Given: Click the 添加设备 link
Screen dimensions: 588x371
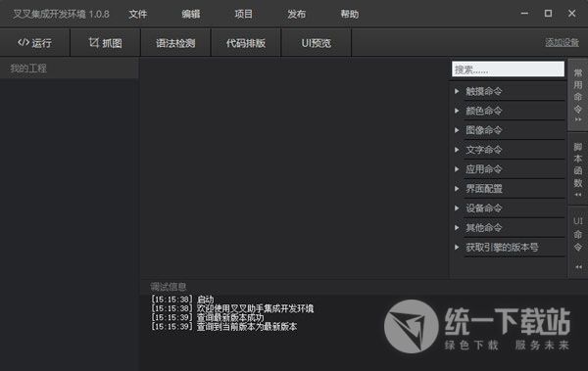Looking at the screenshot, I should pyautogui.click(x=562, y=42).
